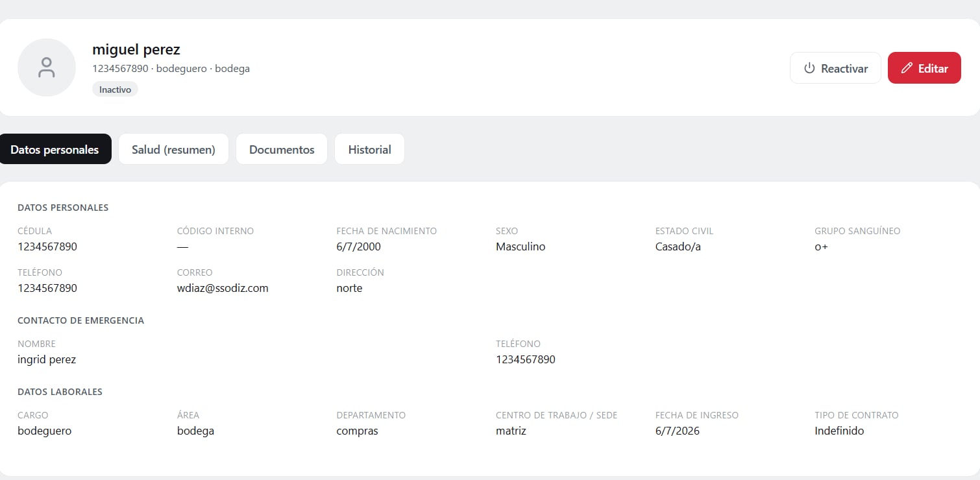This screenshot has width=980, height=480.
Task: Click the phone value under DATOS PERSONALES Teléfono
Action: tap(47, 288)
